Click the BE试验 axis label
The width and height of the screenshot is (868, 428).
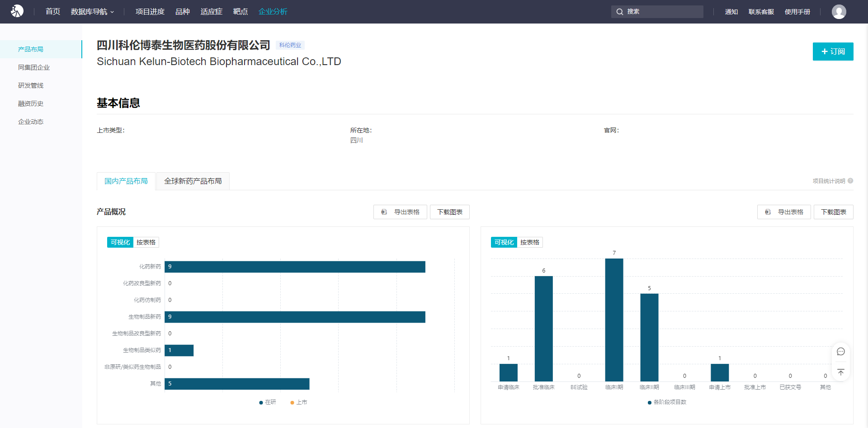tap(579, 387)
